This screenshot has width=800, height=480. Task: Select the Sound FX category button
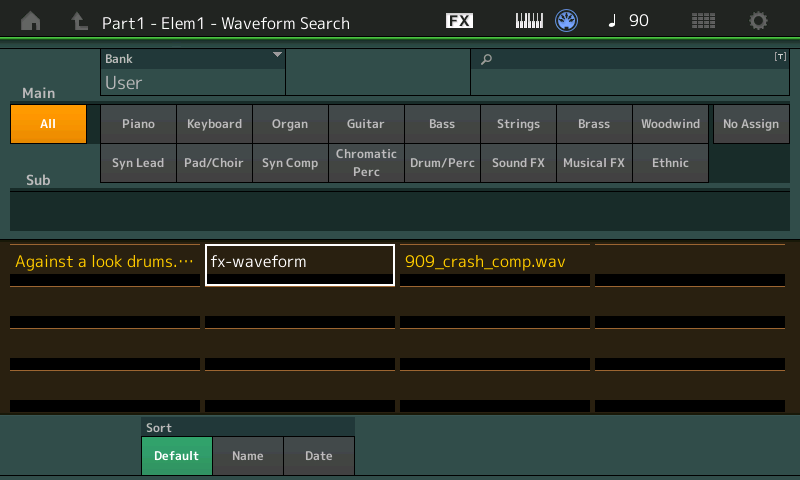[518, 163]
